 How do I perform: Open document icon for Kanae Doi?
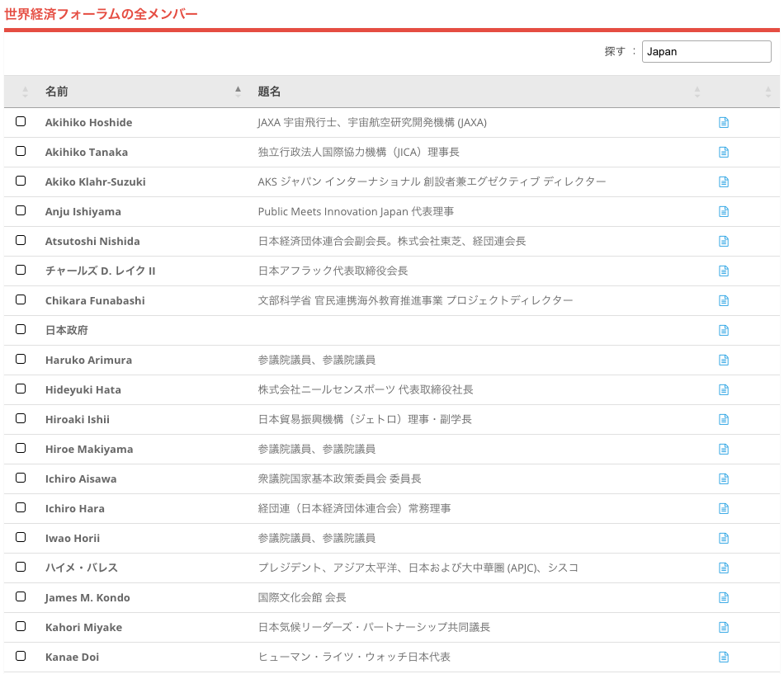(724, 657)
